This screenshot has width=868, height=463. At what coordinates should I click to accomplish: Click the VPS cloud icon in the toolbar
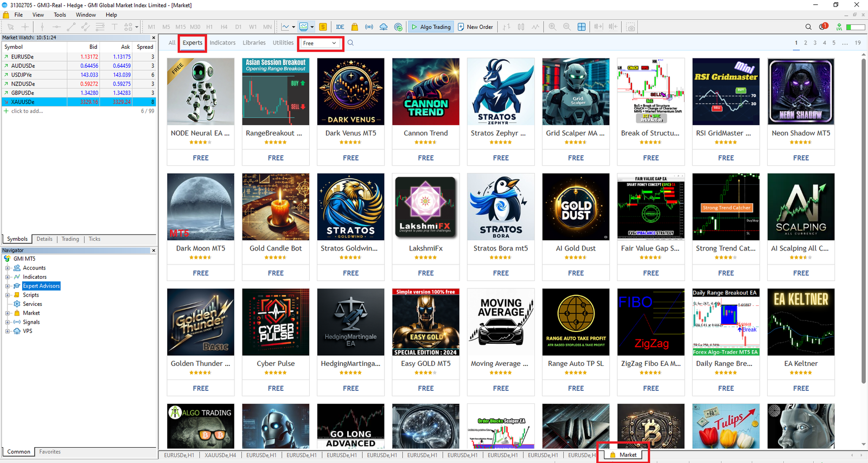[384, 27]
